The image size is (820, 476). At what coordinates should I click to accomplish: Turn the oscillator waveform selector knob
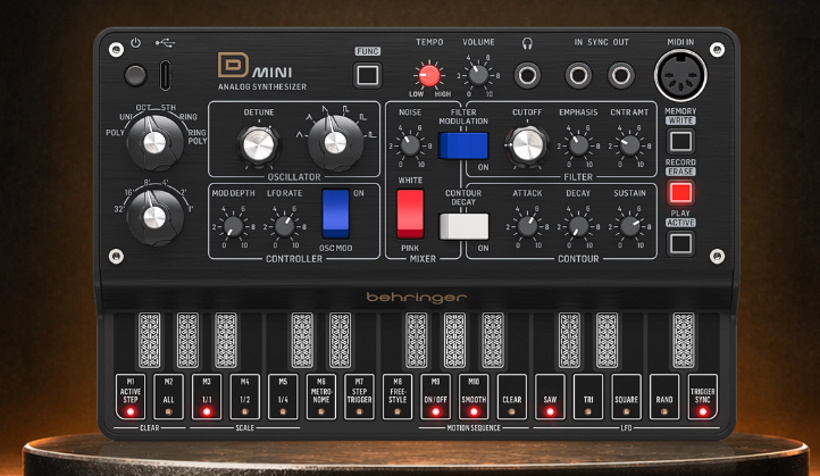(x=335, y=142)
